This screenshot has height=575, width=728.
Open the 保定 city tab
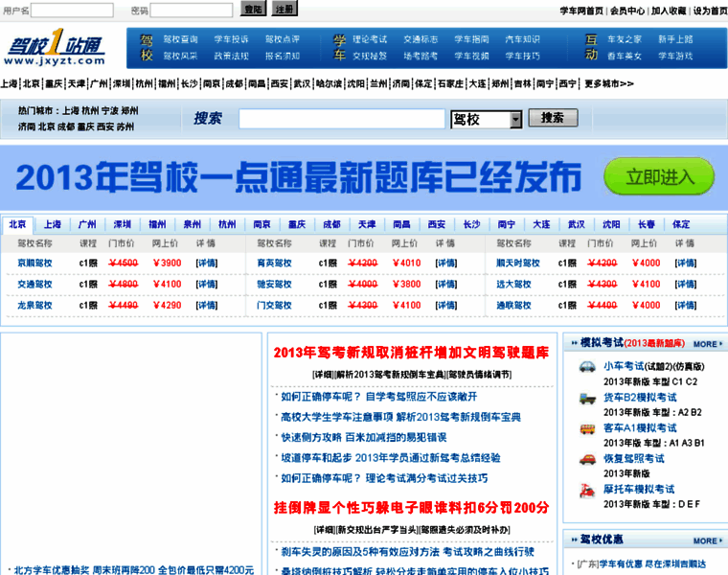pos(681,224)
